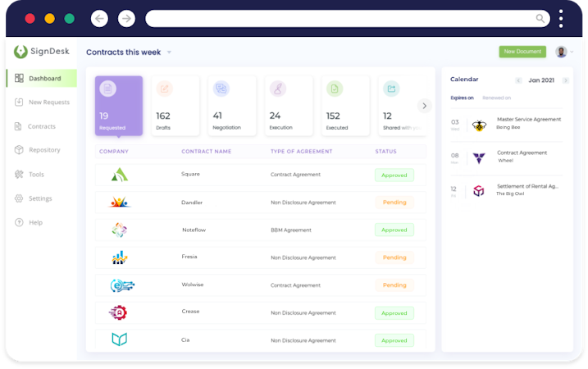Go to next calendar month

point(566,80)
